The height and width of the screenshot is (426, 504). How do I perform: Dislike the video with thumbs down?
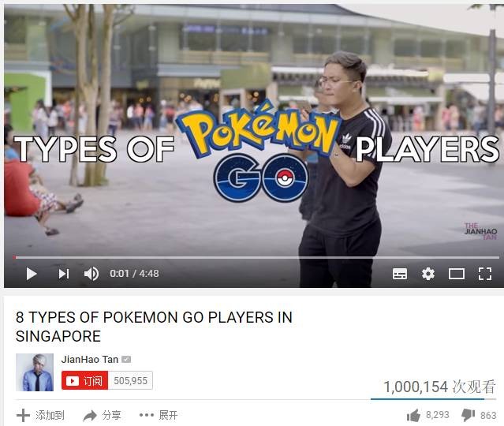pos(468,416)
